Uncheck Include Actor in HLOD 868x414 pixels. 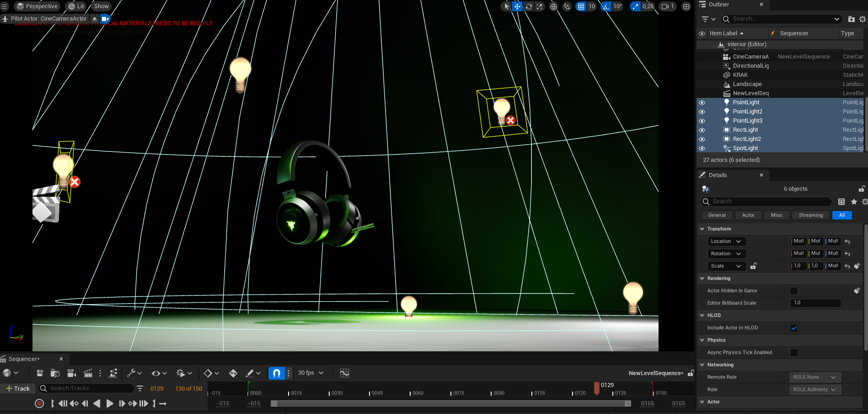click(x=794, y=328)
